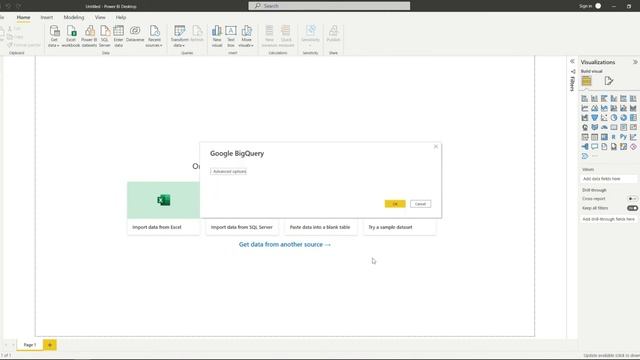640x360 pixels.
Task: Expand Advanced options in Google BigQuery dialog
Action: point(229,171)
